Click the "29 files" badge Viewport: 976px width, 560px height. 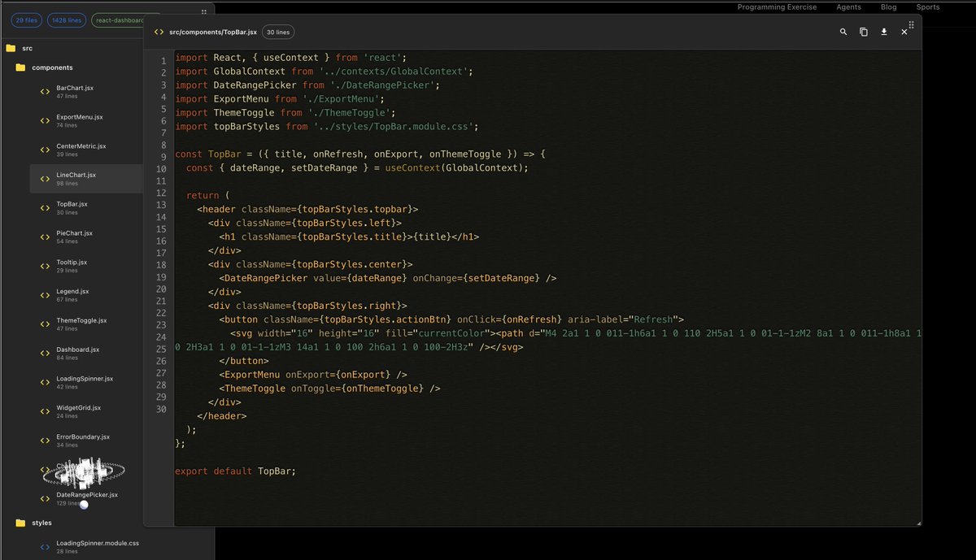[x=25, y=20]
